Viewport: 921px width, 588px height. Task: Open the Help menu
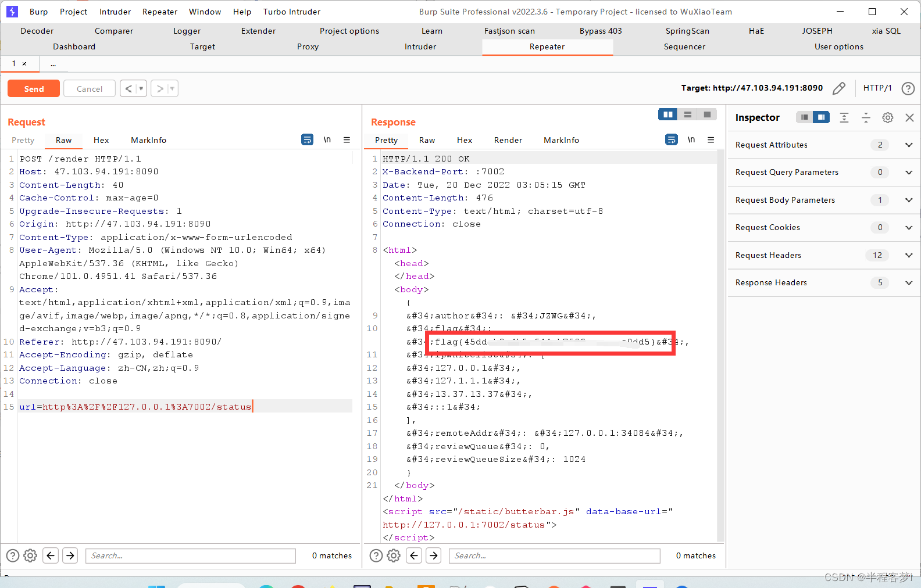(242, 12)
